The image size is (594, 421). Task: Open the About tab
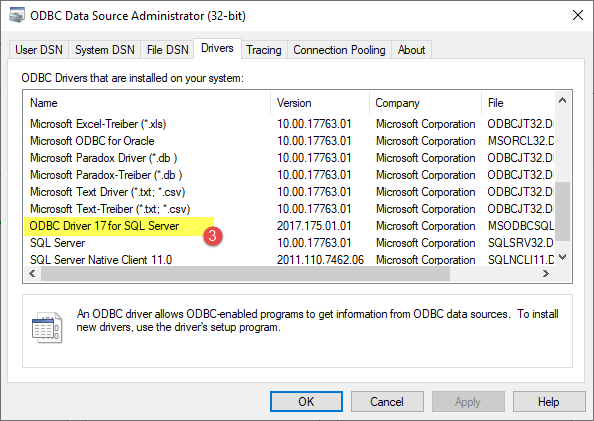411,50
